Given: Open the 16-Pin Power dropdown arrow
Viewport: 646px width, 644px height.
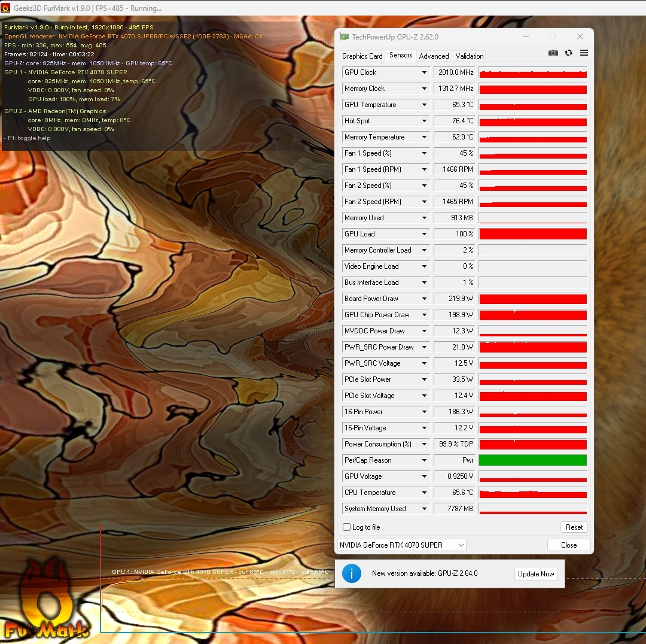Looking at the screenshot, I should (x=424, y=412).
